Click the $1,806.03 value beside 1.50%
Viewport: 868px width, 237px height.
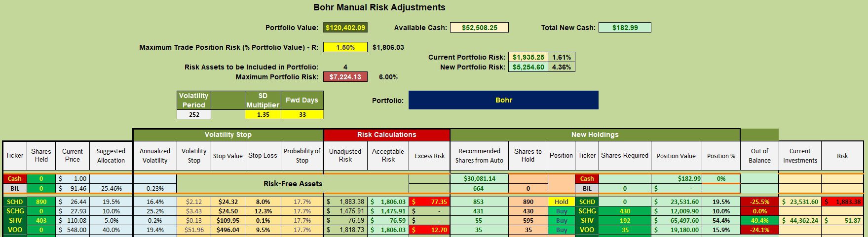(388, 47)
